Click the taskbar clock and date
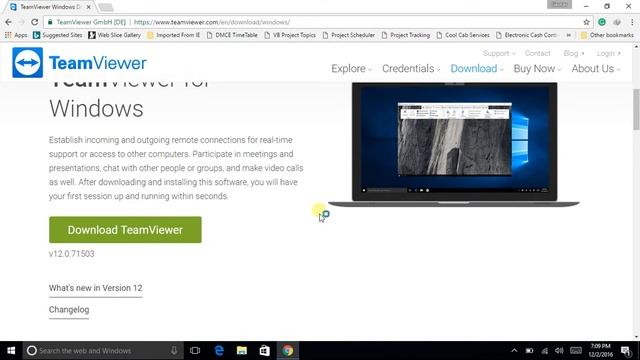 (600, 351)
